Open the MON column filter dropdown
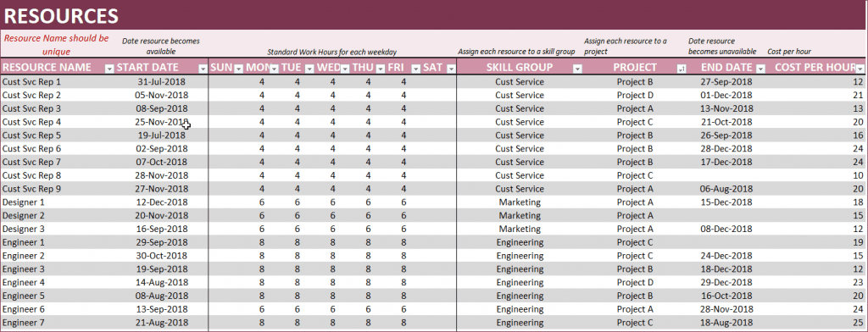The width and height of the screenshot is (868, 332). pos(274,69)
